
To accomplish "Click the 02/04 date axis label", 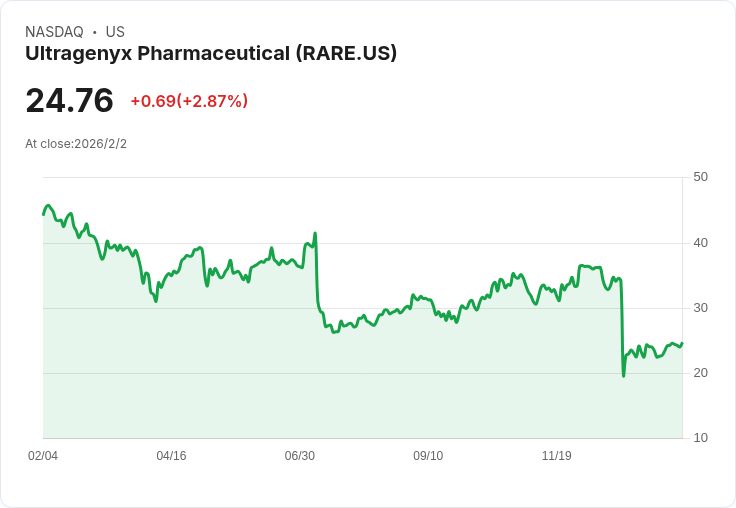I will pyautogui.click(x=43, y=456).
